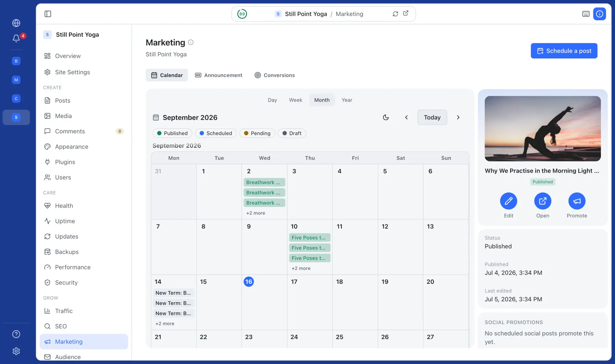Click the Promote megaphone button
Screen dimensions: 615x364
[x=577, y=201]
